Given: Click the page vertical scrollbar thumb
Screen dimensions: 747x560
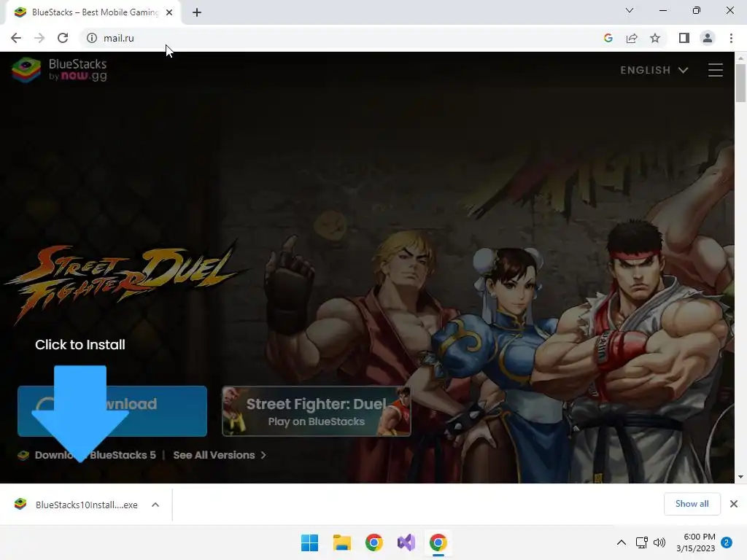Looking at the screenshot, I should click(740, 83).
